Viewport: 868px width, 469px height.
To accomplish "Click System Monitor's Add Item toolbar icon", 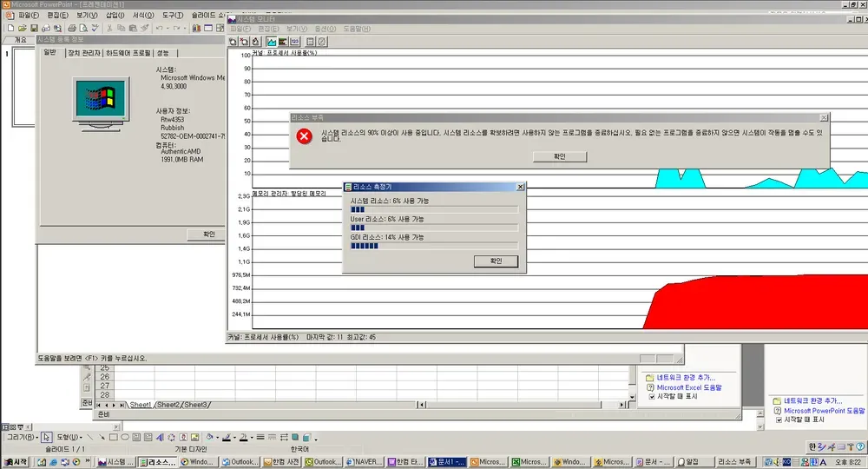I will [x=233, y=42].
